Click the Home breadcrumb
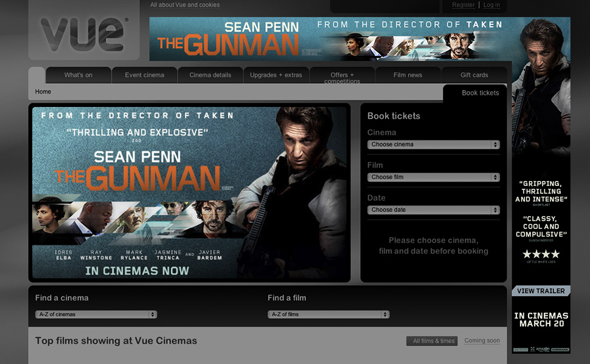The width and height of the screenshot is (590, 364). coord(43,92)
